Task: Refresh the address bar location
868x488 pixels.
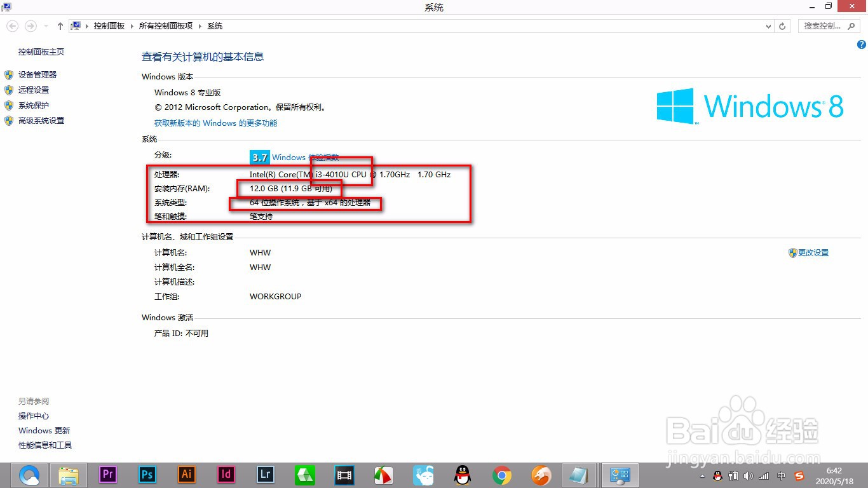Action: click(783, 26)
